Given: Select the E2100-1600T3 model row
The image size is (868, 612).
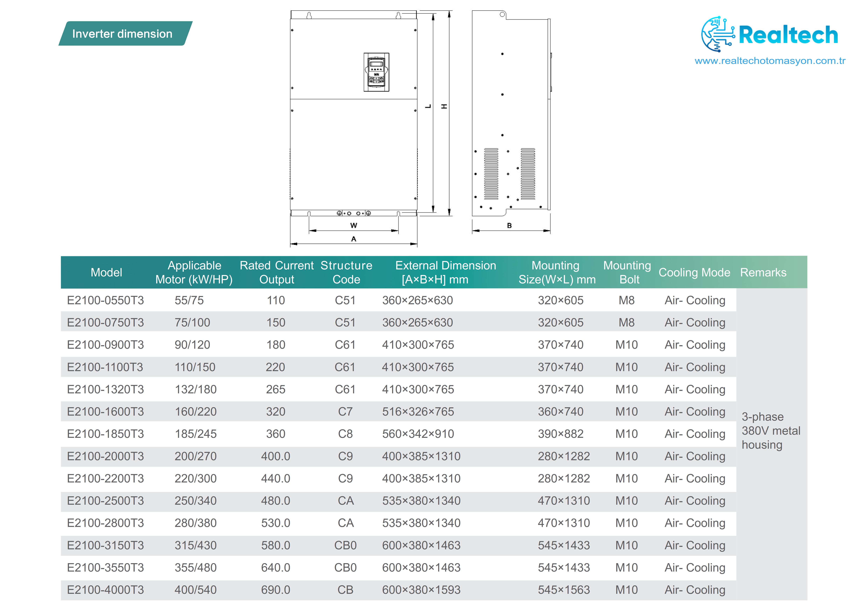Looking at the screenshot, I should [106, 412].
